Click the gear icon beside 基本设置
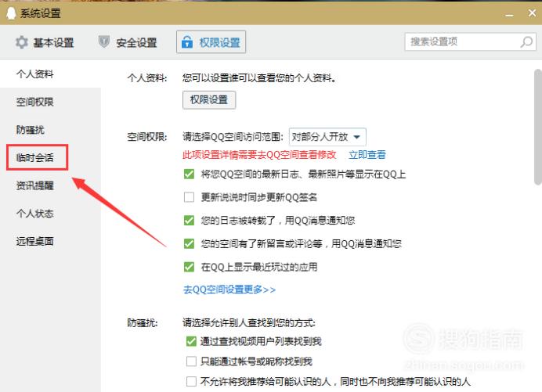 [x=21, y=42]
